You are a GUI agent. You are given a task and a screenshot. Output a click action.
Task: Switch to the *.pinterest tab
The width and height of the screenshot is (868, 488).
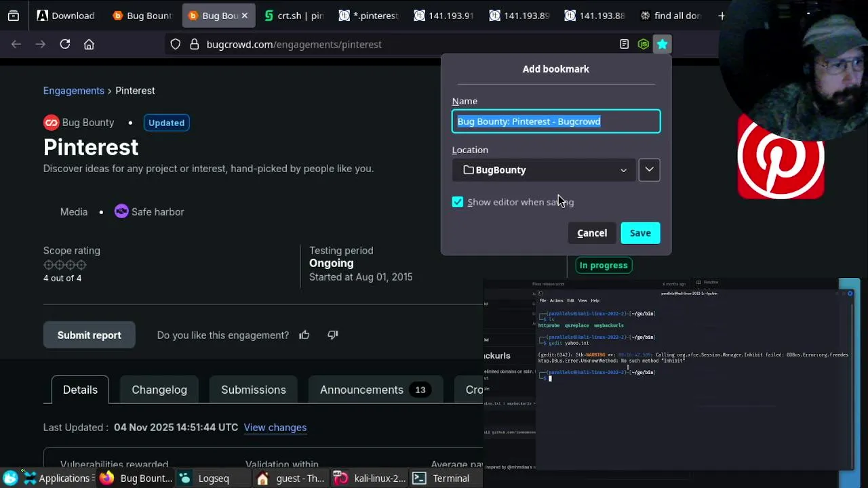click(x=369, y=16)
